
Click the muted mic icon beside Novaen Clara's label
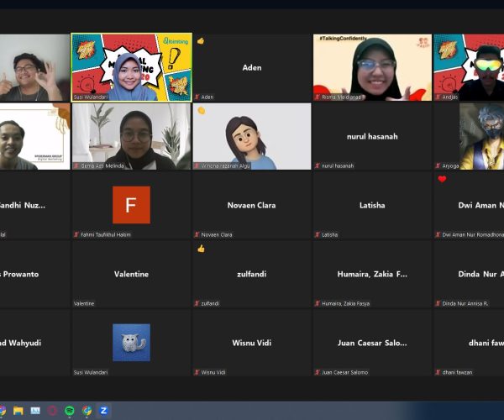tap(197, 234)
